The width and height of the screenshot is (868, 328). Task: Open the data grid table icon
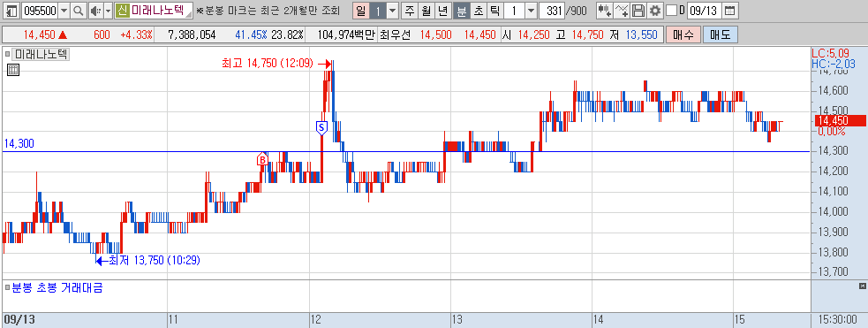tap(13, 69)
